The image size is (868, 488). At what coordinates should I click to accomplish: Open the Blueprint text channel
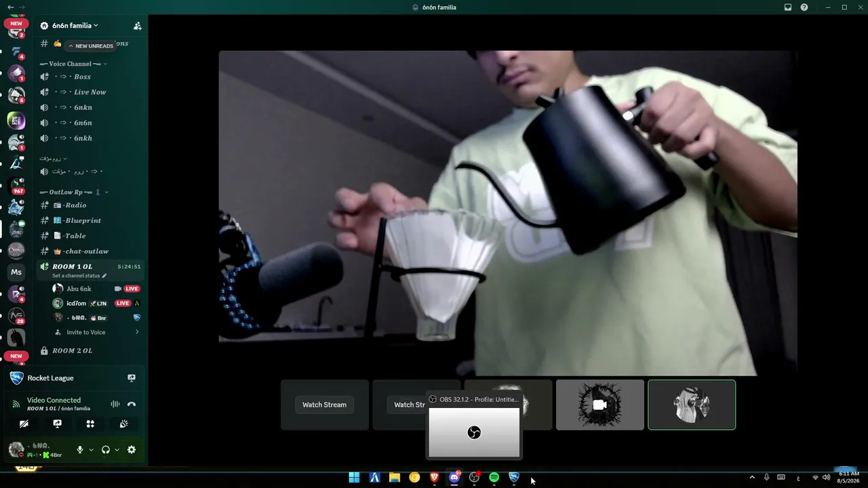click(x=92, y=220)
